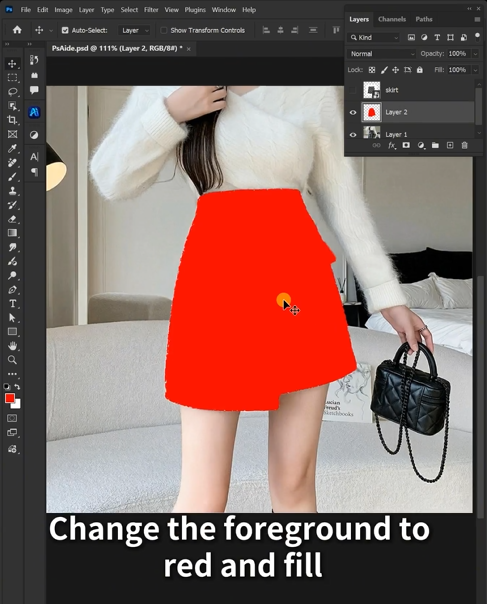The width and height of the screenshot is (487, 604).
Task: Open the Adjustments panel icon
Action: [34, 135]
